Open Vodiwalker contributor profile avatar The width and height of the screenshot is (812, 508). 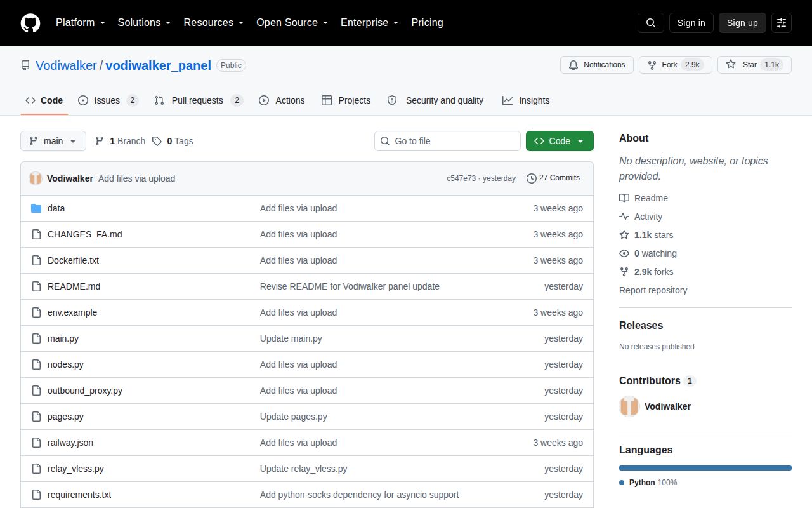pyautogui.click(x=629, y=406)
